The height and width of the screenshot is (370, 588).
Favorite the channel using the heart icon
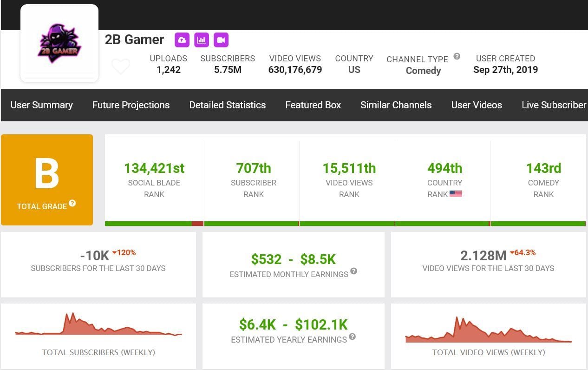121,66
